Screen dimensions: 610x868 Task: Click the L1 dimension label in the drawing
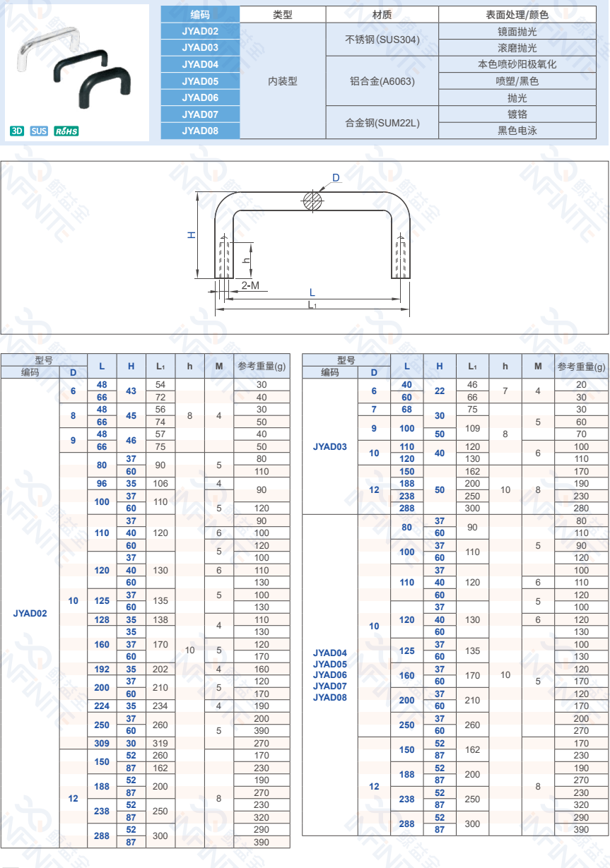[312, 304]
